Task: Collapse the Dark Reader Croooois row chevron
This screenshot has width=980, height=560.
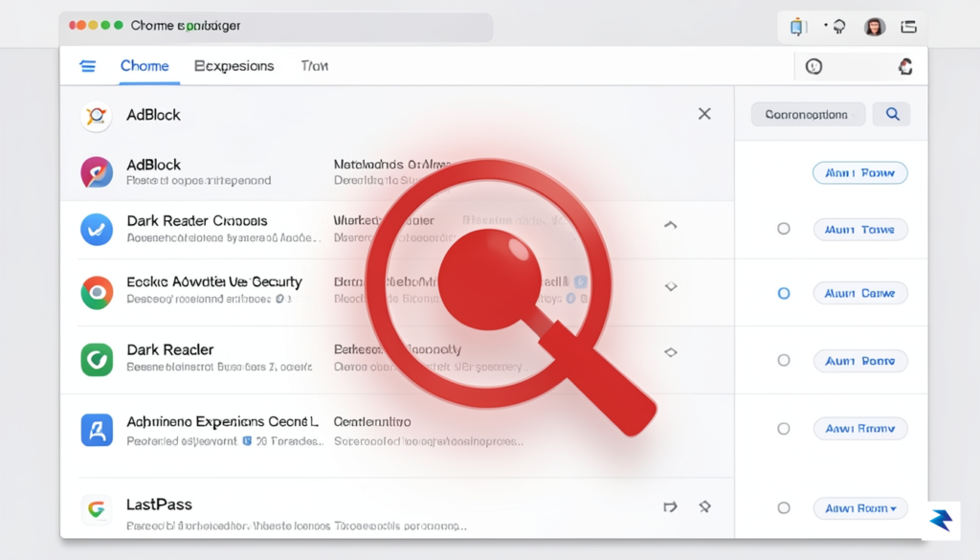Action: tap(670, 225)
